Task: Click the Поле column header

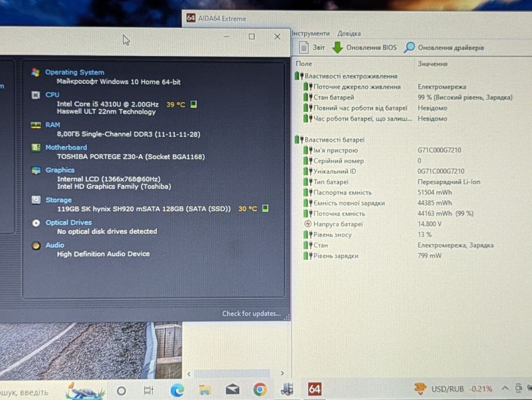Action: coord(304,63)
